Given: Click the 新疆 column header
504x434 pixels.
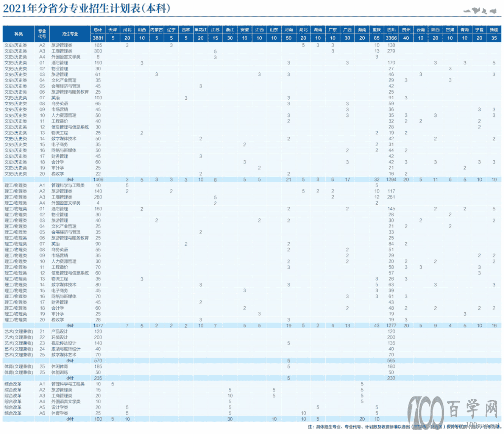Looking at the screenshot, I should coord(494,30).
